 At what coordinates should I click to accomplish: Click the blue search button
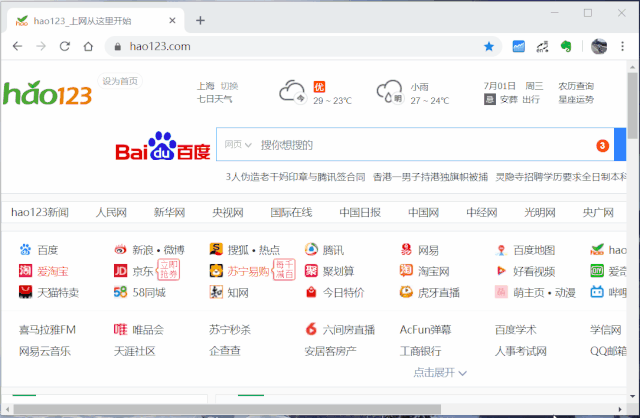pyautogui.click(x=620, y=145)
